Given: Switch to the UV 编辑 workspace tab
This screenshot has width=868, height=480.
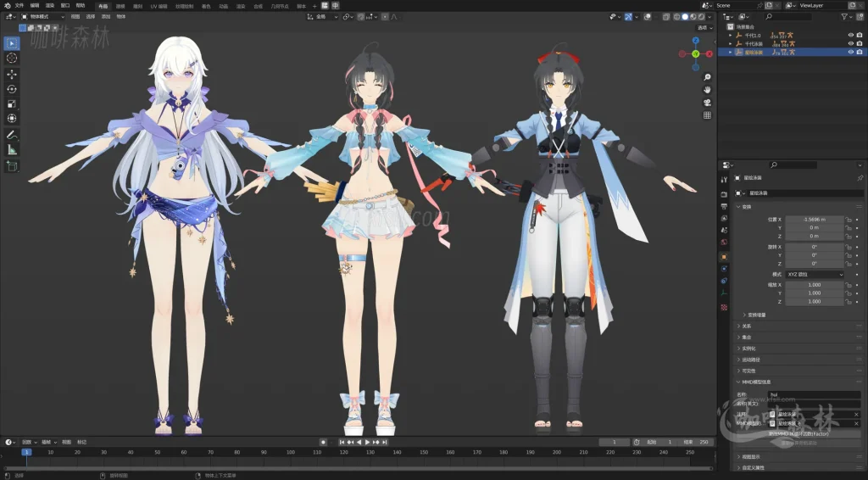Looking at the screenshot, I should [159, 6].
